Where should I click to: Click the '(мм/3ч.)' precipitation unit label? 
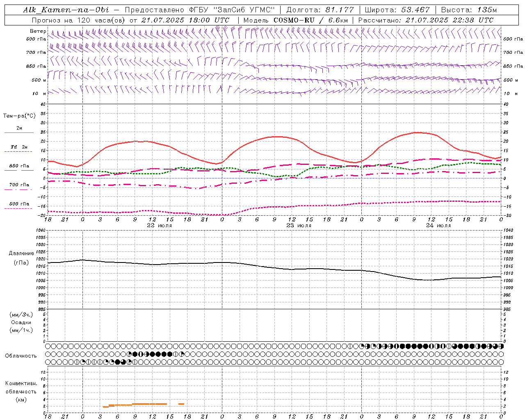click(21, 315)
